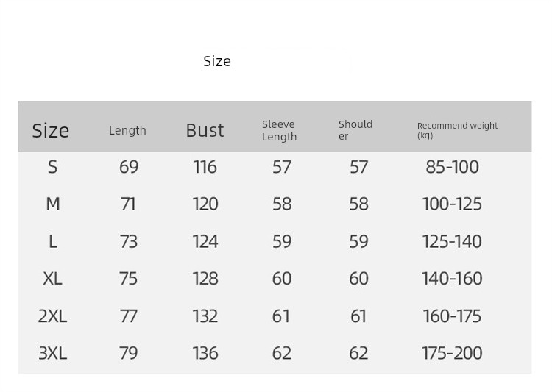Select the "Sleeve Length" column header

tap(280, 130)
